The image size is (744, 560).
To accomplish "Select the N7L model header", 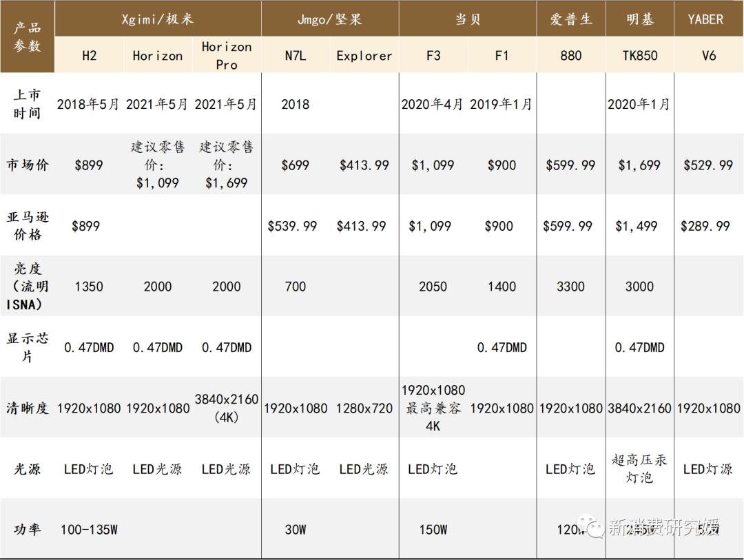I will coord(295,56).
